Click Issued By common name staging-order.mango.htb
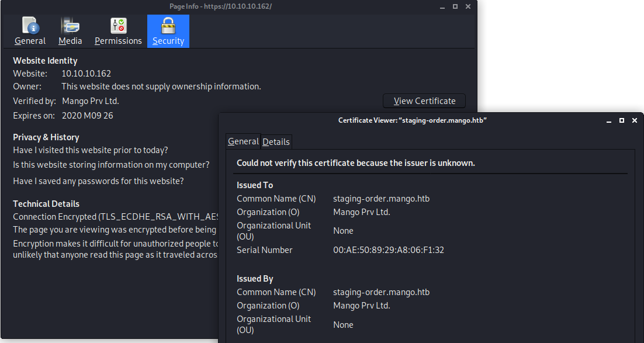 [x=381, y=293]
